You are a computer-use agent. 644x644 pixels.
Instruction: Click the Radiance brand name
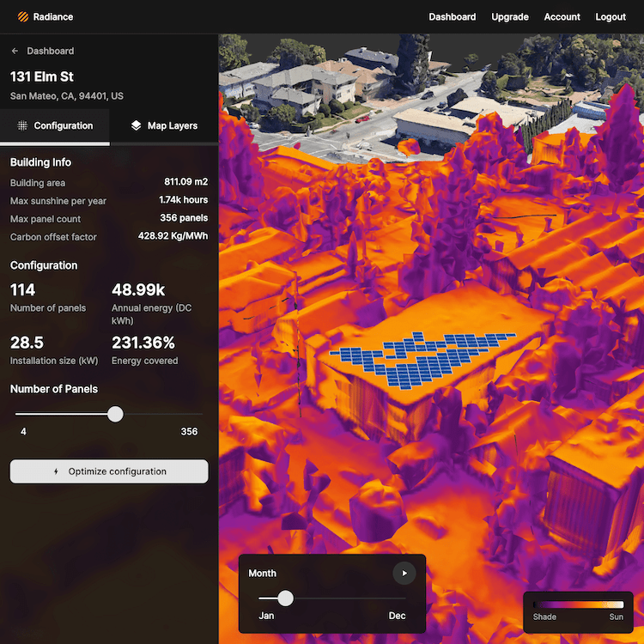pos(53,17)
